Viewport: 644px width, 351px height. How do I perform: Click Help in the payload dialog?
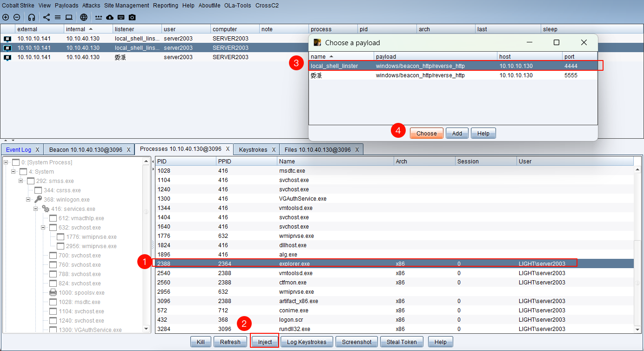tap(483, 134)
